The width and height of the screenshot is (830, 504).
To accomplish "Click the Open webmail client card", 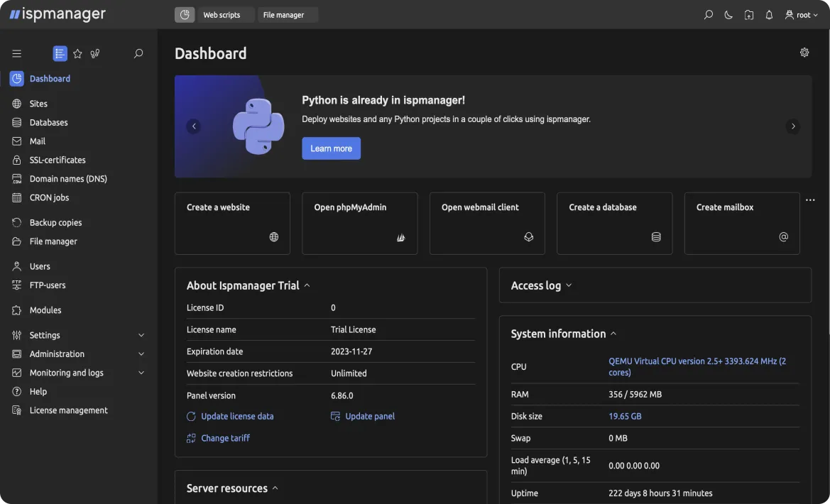I will pos(488,224).
